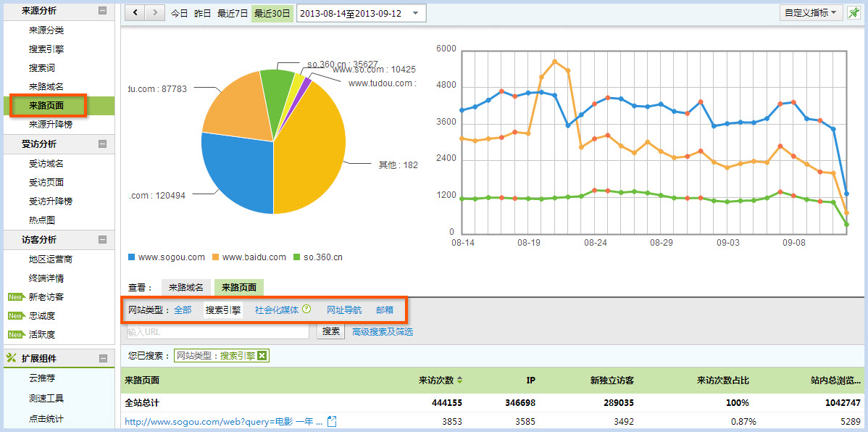Viewport: 868px width, 432px height.
Task: Collapse the 受访分析 section
Action: tap(102, 144)
